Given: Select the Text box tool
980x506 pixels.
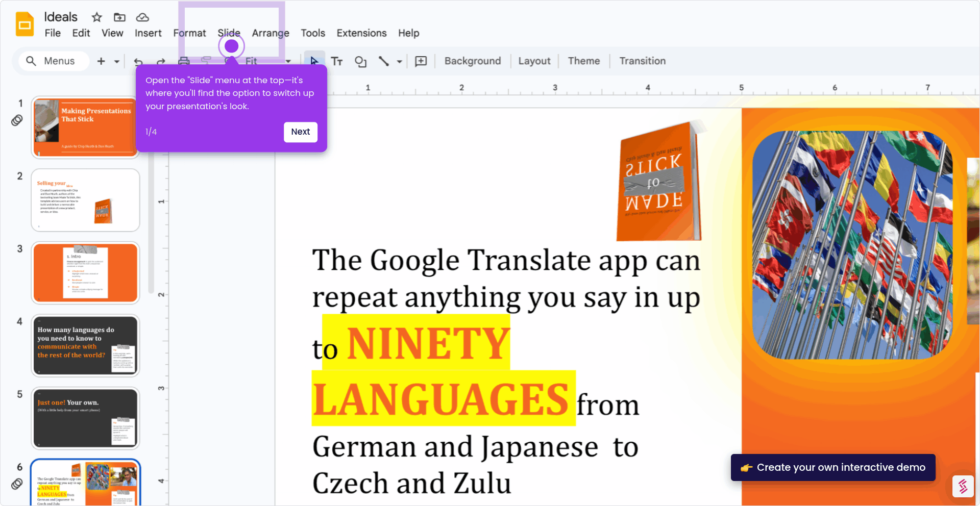Looking at the screenshot, I should click(337, 61).
